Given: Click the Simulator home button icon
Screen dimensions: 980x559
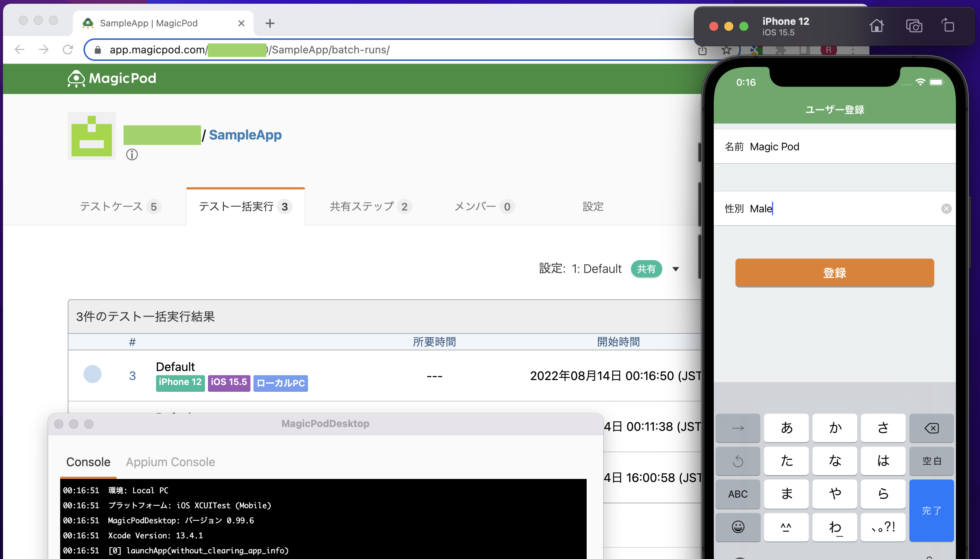Looking at the screenshot, I should click(x=877, y=26).
